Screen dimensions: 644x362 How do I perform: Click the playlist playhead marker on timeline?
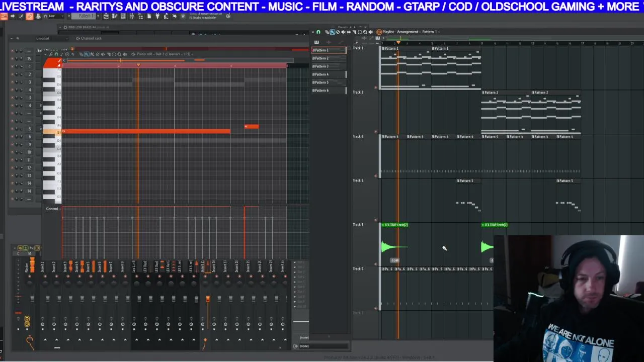(398, 42)
